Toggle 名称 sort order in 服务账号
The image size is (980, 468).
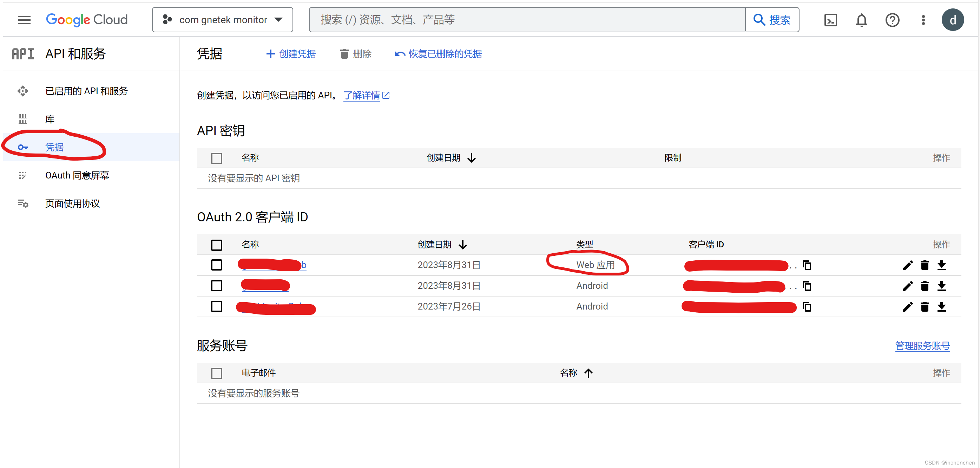click(576, 373)
